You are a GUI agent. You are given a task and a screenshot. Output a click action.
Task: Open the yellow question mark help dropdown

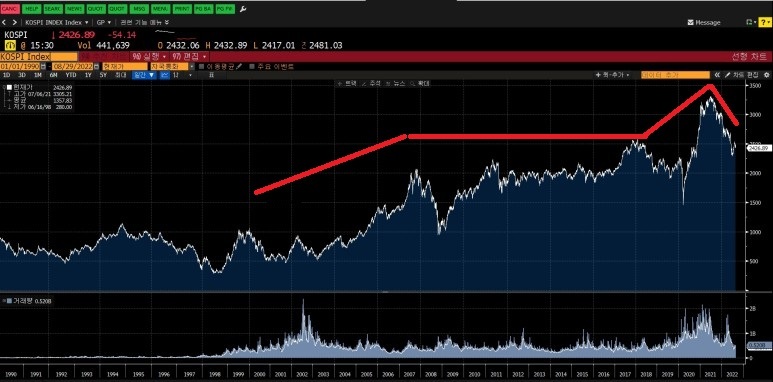tap(764, 22)
